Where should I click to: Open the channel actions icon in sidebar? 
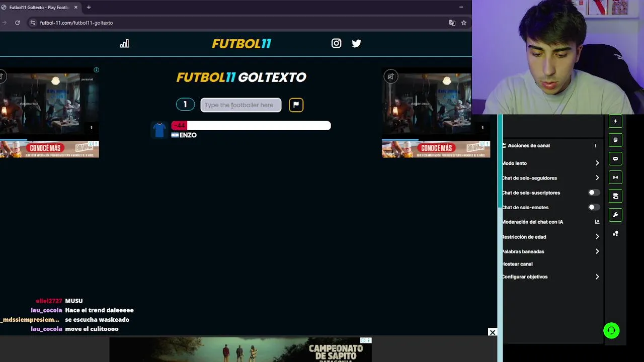(x=615, y=196)
